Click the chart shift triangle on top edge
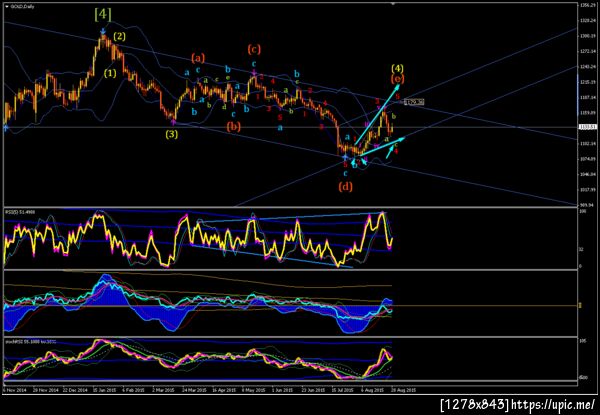The height and width of the screenshot is (415, 600). click(x=392, y=3)
